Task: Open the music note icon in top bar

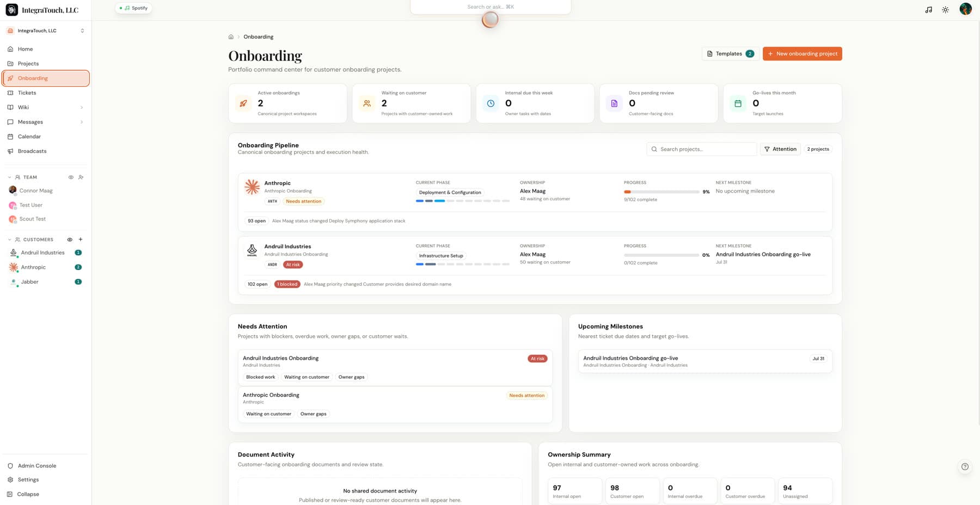Action: 928,10
